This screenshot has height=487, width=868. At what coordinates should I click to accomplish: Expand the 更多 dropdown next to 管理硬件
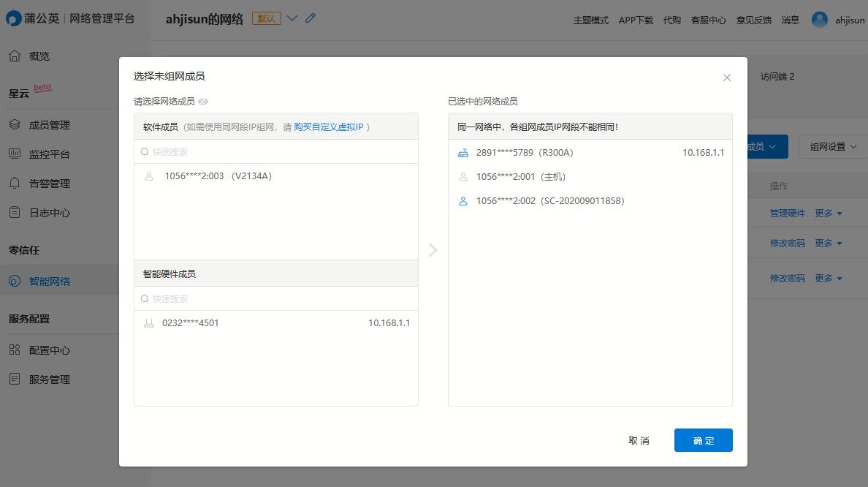click(x=829, y=213)
